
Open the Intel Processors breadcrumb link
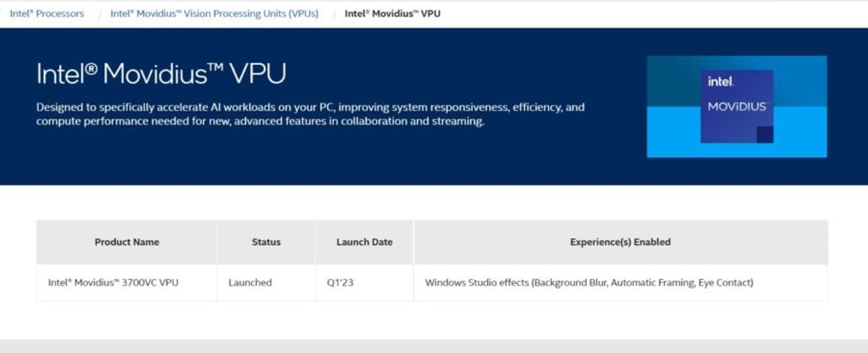click(x=47, y=14)
